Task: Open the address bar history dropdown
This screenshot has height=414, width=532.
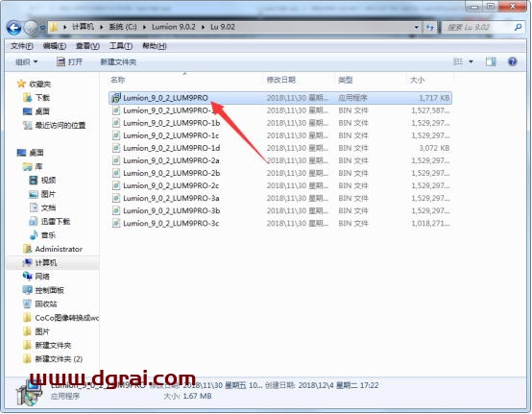Action: pos(417,27)
